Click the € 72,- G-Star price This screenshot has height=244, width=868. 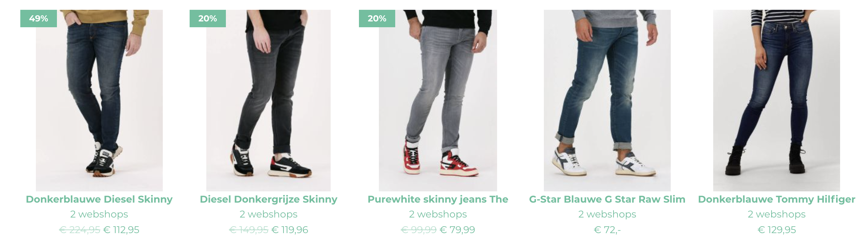(607, 230)
